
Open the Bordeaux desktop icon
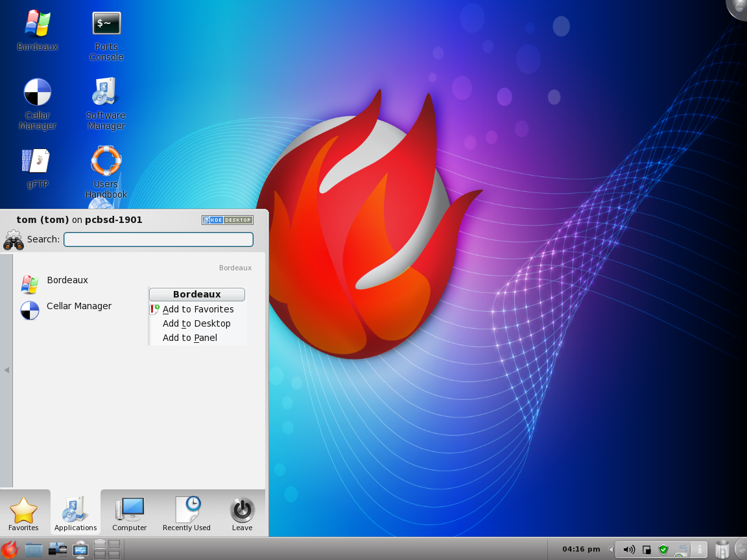[37, 30]
